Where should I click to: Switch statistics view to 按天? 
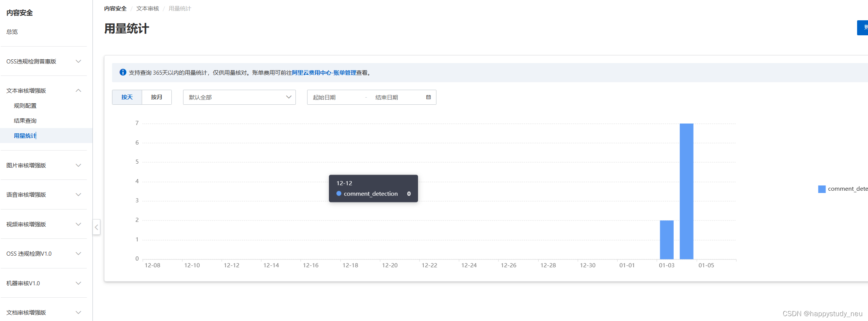pos(127,97)
